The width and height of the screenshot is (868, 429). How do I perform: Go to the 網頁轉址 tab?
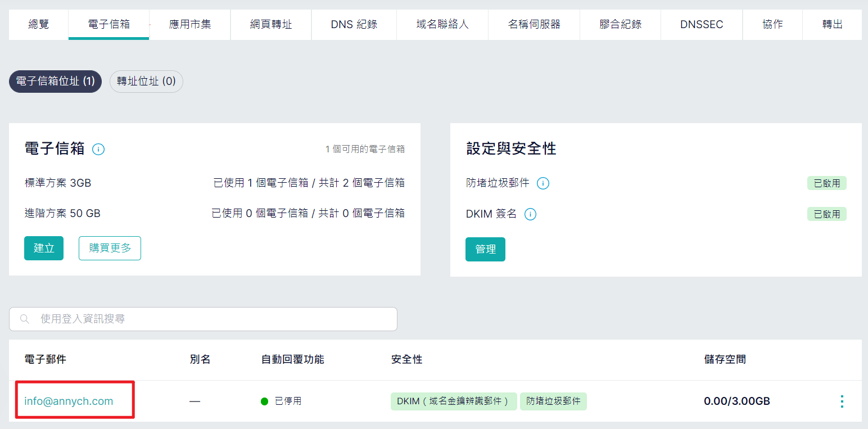point(271,24)
